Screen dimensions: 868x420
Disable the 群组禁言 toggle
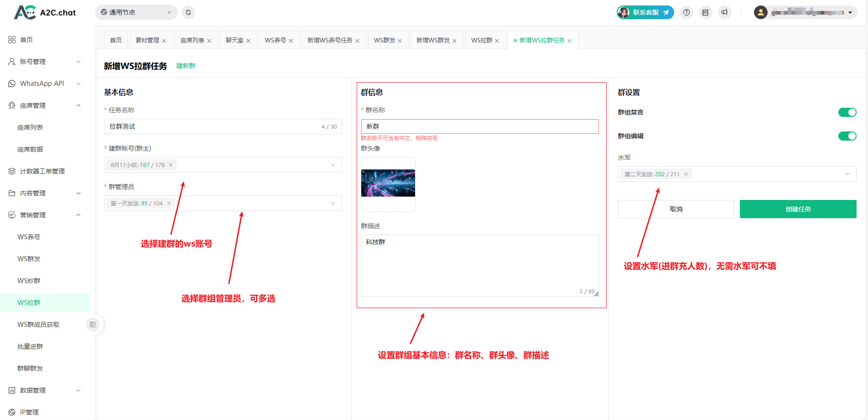pyautogui.click(x=847, y=112)
